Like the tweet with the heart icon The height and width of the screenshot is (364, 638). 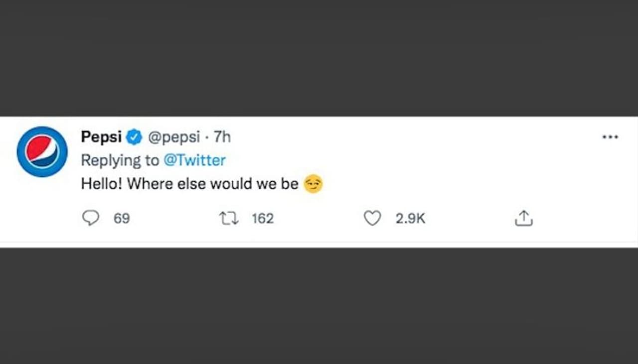[x=372, y=218]
